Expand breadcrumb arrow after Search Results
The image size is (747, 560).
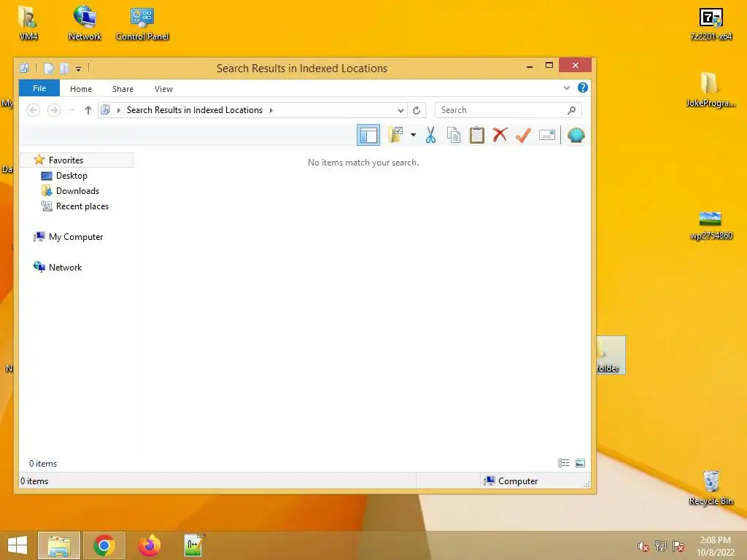(271, 111)
